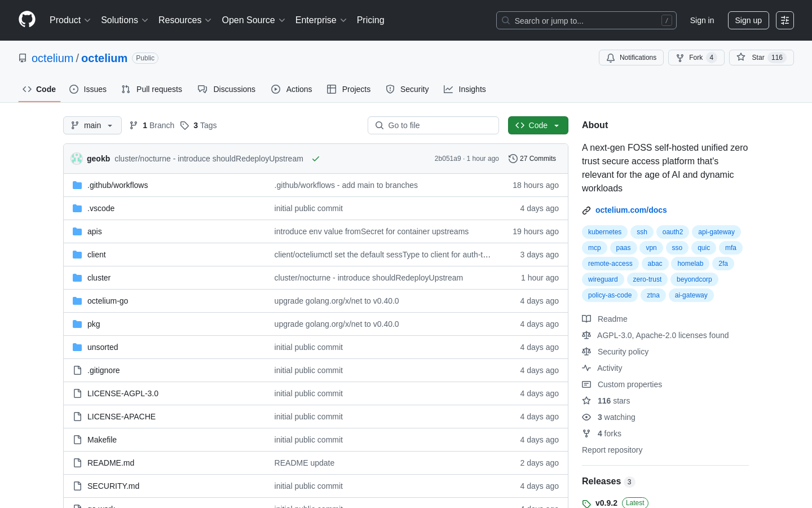The image size is (812, 508).
Task: Expand the Enterprise menu
Action: (x=321, y=20)
